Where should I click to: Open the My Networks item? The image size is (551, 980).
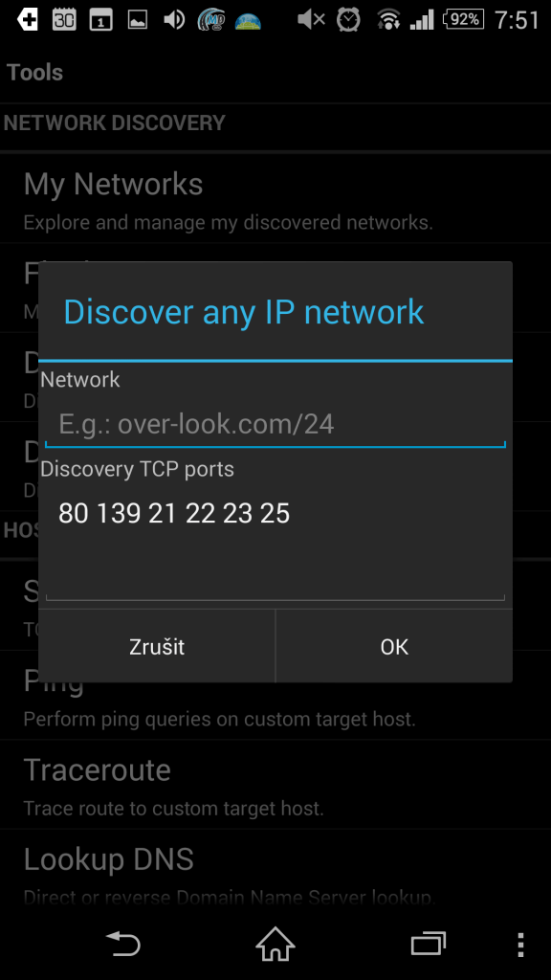point(275,199)
